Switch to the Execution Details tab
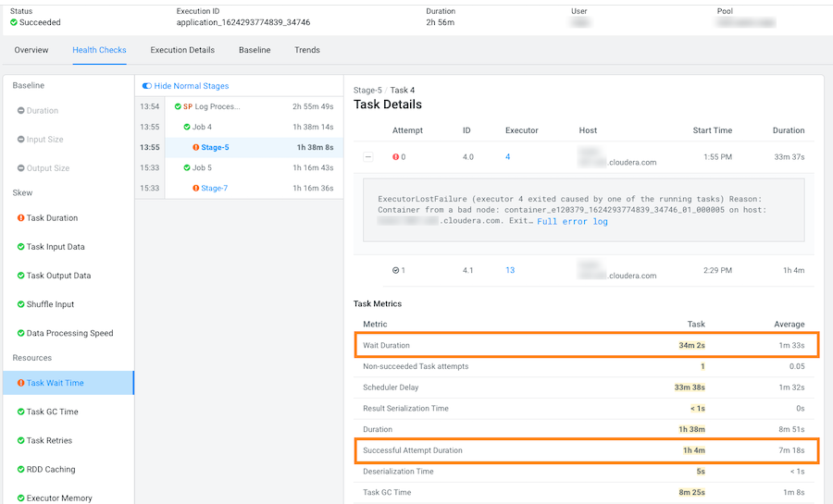The width and height of the screenshot is (833, 504). 182,50
